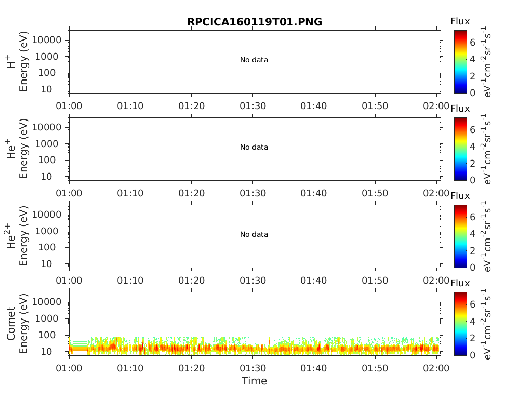This screenshot has height=399, width=532.
Task: Click the plot title RPCICA160119T01.PNG
Action: [255, 22]
